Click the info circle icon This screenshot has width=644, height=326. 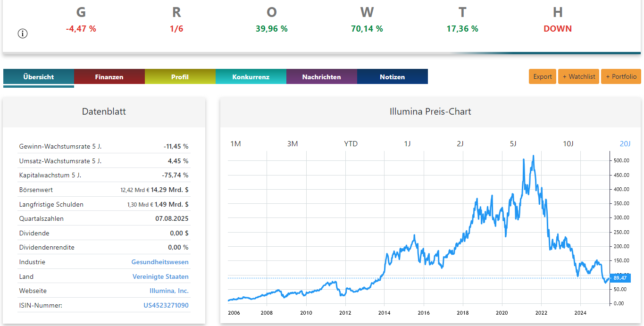(x=23, y=33)
